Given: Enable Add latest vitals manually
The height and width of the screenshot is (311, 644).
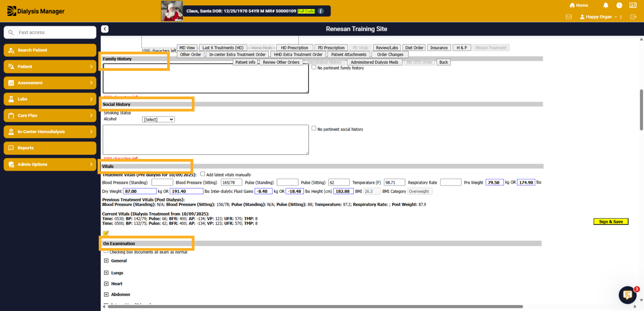Looking at the screenshot, I should [x=203, y=174].
